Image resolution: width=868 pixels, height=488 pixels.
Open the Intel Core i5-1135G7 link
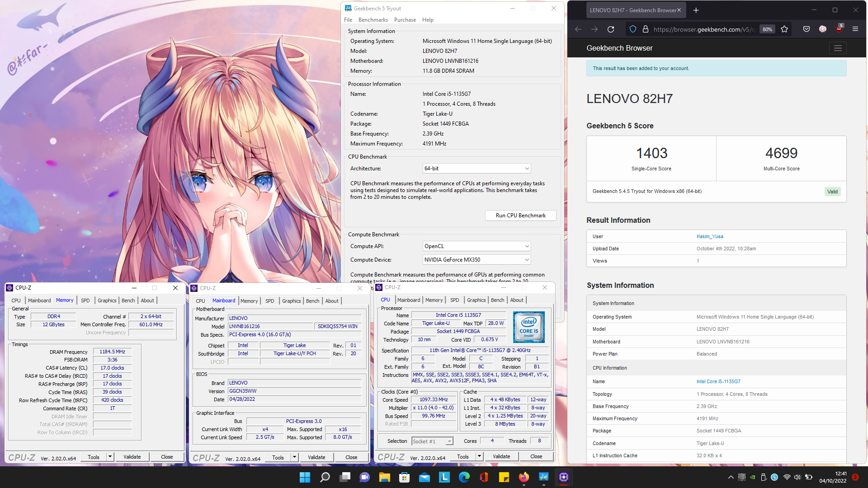718,381
